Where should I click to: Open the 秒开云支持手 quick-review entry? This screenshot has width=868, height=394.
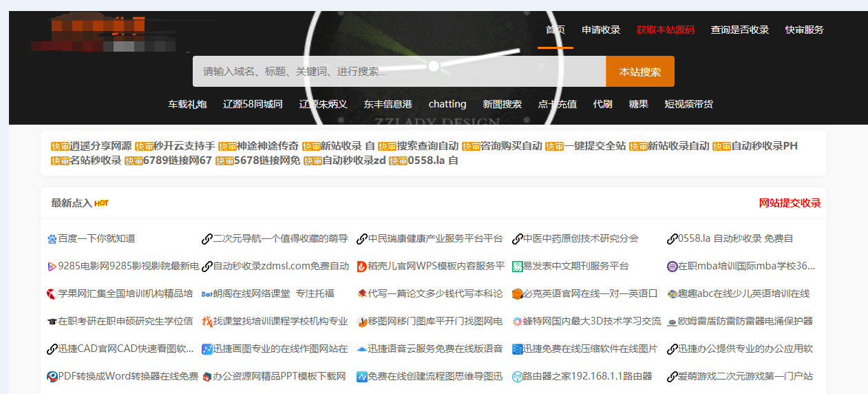(184, 146)
